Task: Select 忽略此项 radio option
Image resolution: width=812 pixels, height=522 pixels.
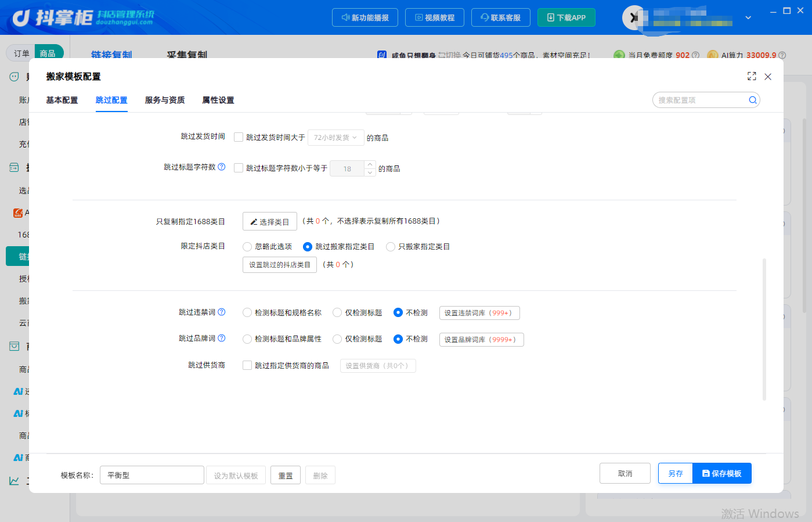Action: (247, 247)
